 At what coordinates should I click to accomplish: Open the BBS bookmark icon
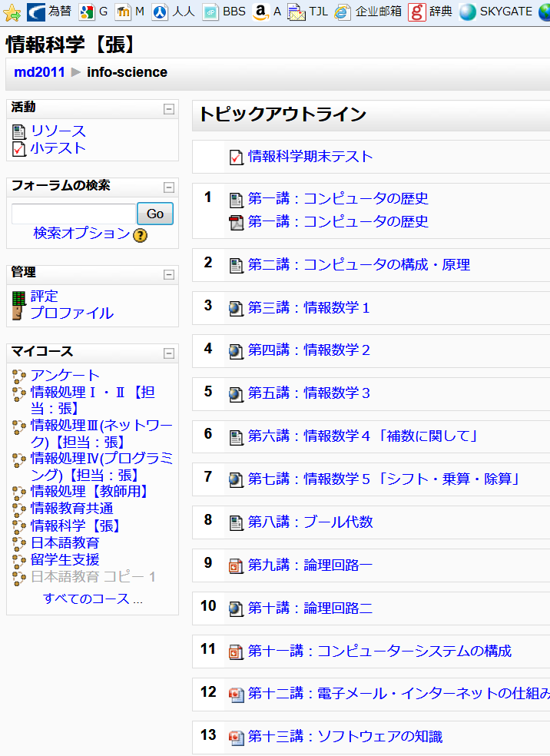[210, 12]
